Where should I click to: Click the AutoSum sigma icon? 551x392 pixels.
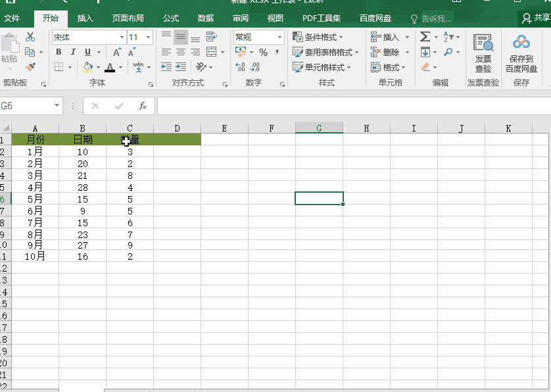tap(425, 37)
